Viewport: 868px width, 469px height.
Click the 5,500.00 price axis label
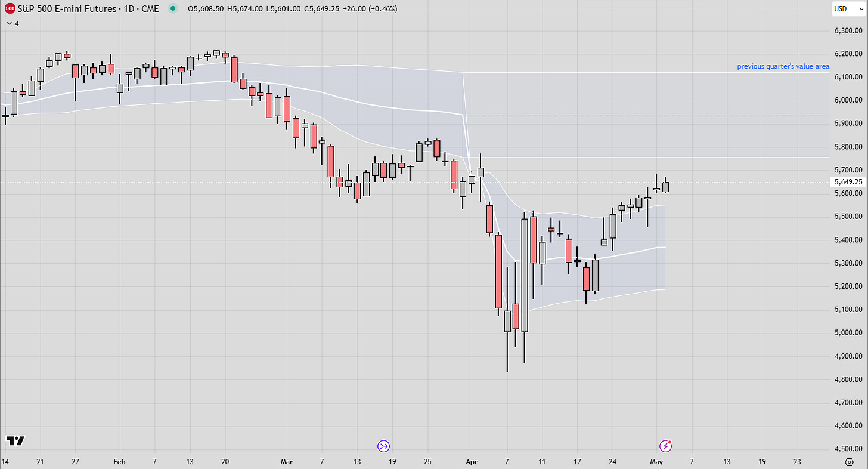(848, 217)
